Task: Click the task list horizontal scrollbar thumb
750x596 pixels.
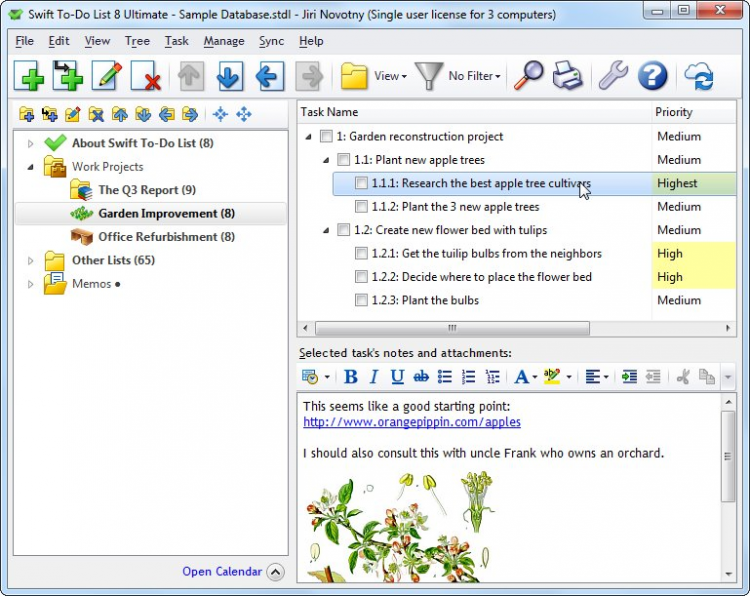Action: [452, 328]
